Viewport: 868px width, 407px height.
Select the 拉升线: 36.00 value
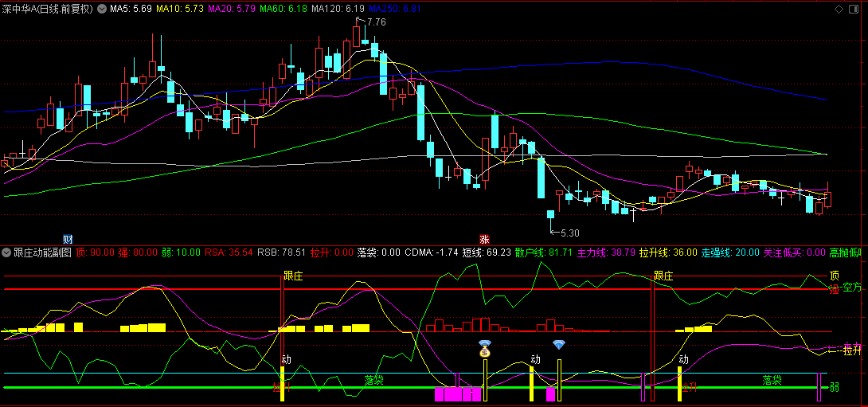coord(668,252)
